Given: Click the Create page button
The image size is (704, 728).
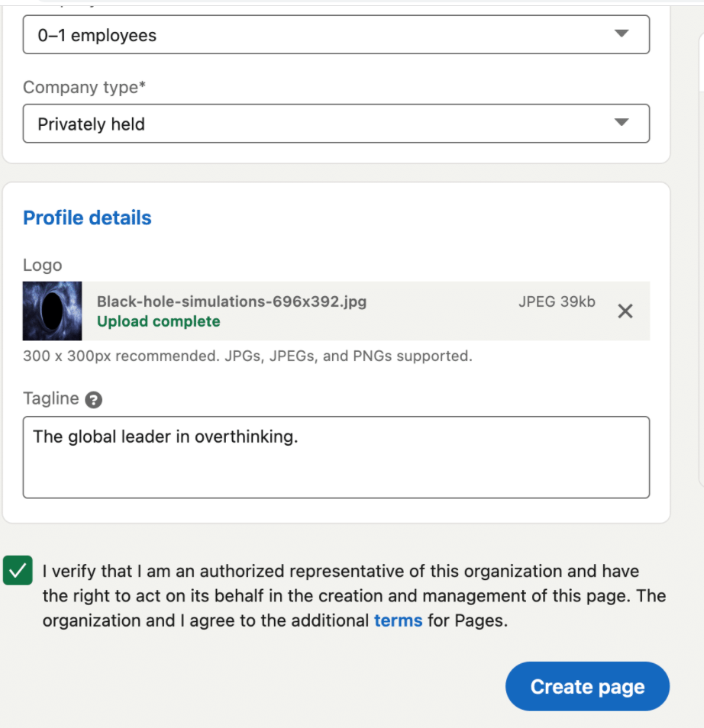Looking at the screenshot, I should tap(587, 687).
